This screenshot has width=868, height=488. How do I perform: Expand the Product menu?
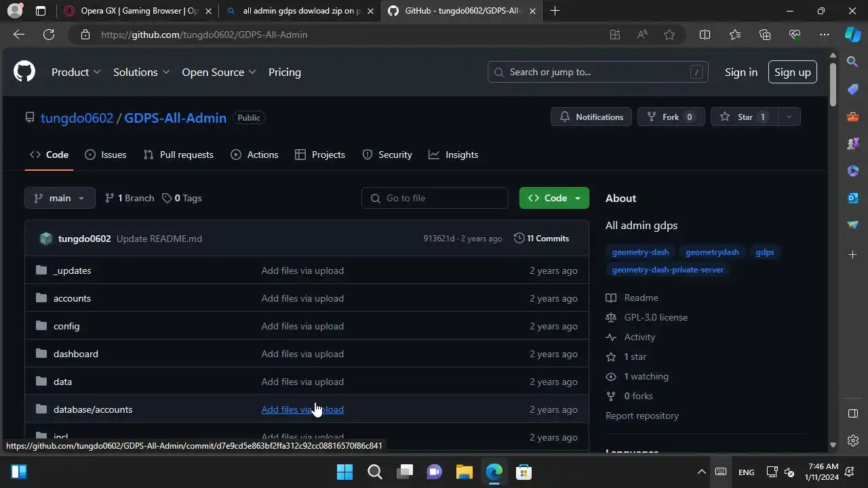pyautogui.click(x=76, y=72)
